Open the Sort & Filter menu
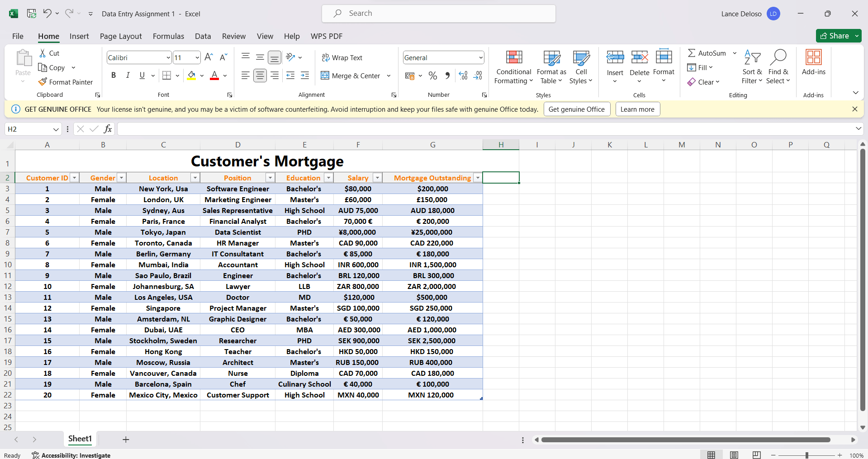The width and height of the screenshot is (868, 459). [x=752, y=67]
